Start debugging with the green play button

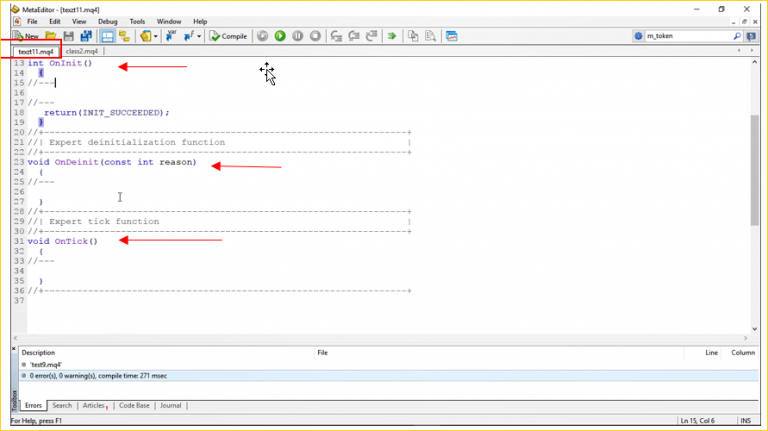pyautogui.click(x=280, y=36)
